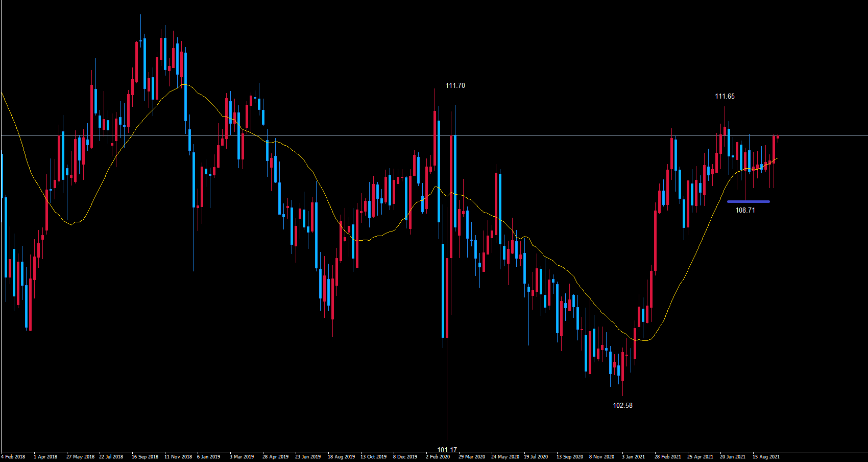
Task: Select the 13 Sep 2020 date marker
Action: [x=569, y=457]
